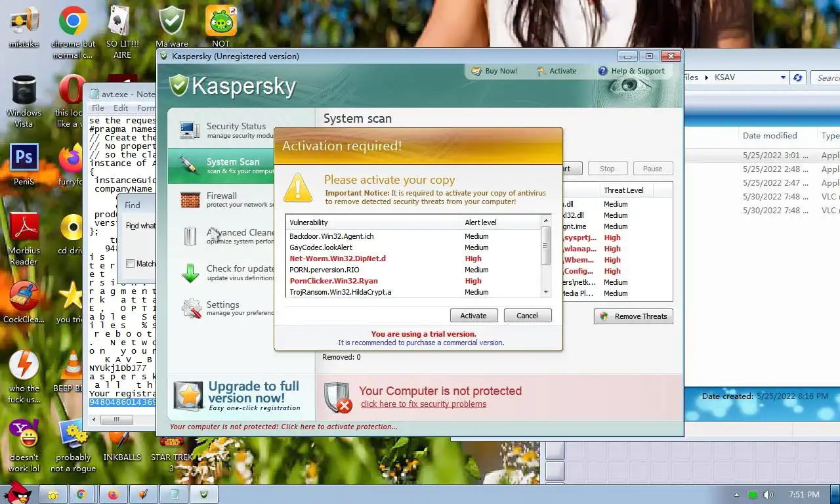Click the vulnerability list scrollbar thumb
This screenshot has height=504, width=840.
(x=546, y=245)
